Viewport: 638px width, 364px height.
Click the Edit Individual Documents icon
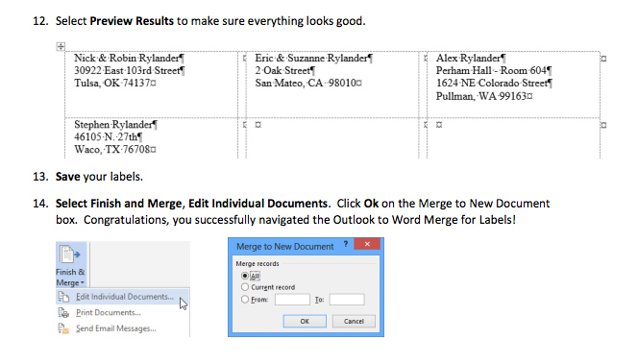pyautogui.click(x=63, y=297)
